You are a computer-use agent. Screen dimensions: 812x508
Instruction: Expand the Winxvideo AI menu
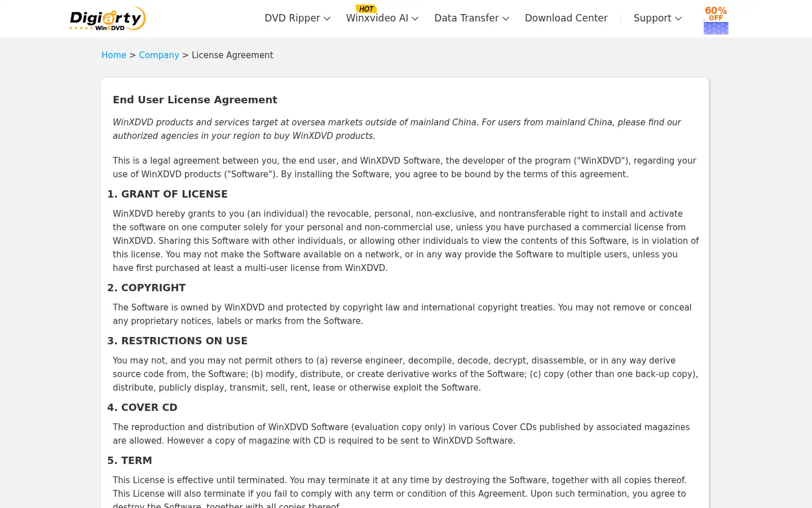pyautogui.click(x=382, y=18)
